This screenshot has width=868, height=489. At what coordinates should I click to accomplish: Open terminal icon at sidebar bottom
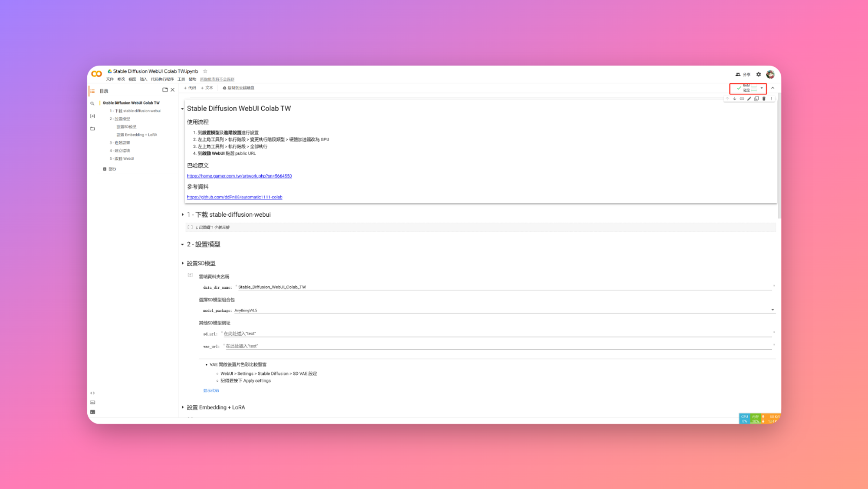[x=92, y=412]
